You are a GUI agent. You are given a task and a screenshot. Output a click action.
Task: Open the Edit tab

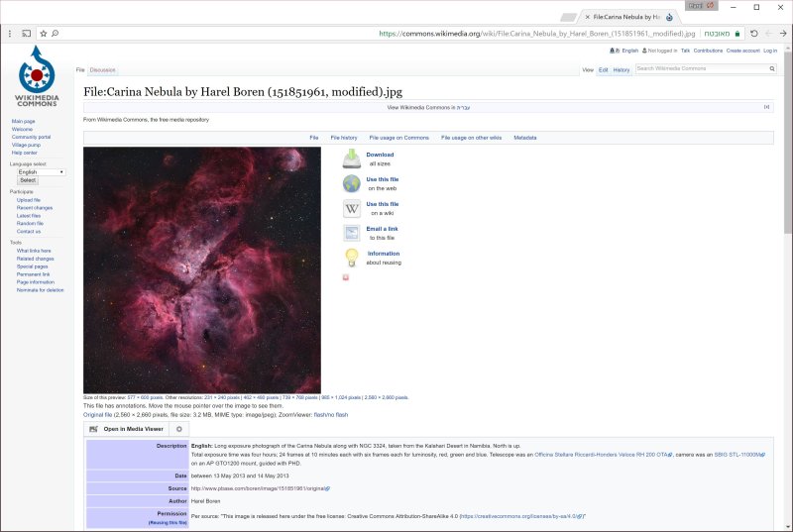[x=604, y=70]
